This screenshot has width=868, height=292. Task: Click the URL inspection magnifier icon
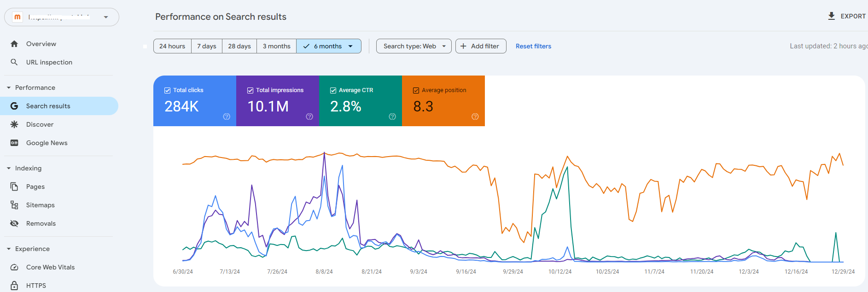point(14,62)
